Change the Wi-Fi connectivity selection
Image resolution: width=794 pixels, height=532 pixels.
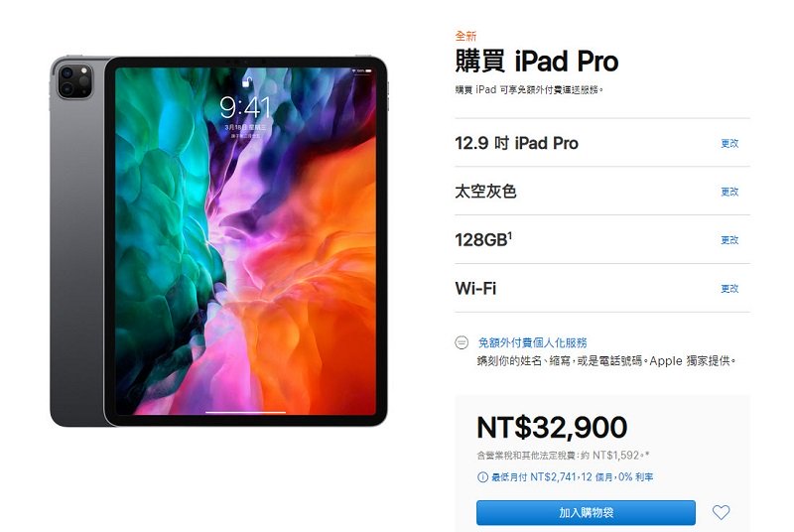(729, 289)
